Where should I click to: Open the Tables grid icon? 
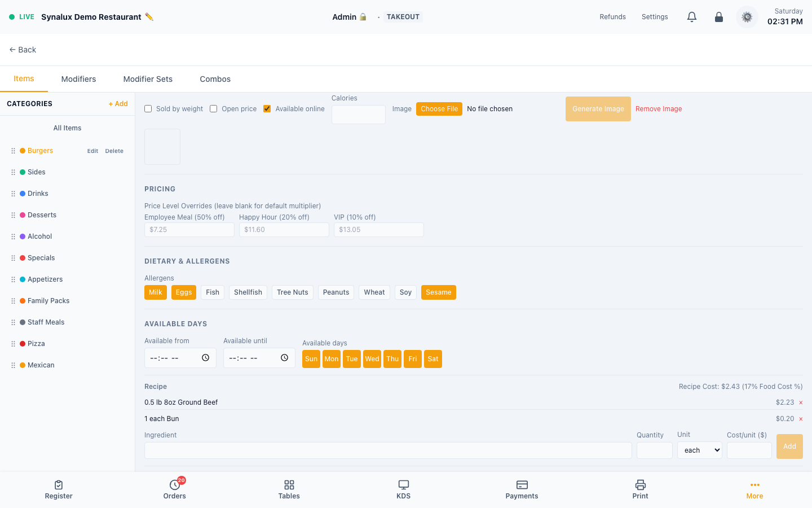(x=289, y=485)
